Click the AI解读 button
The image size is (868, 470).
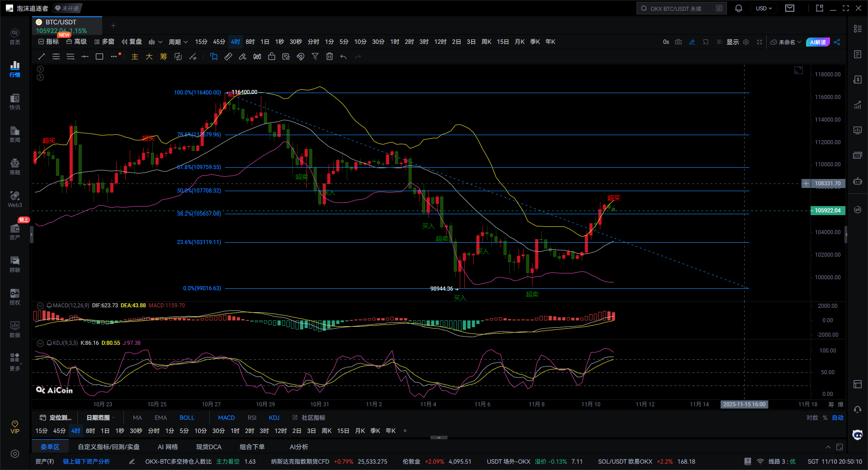[817, 42]
